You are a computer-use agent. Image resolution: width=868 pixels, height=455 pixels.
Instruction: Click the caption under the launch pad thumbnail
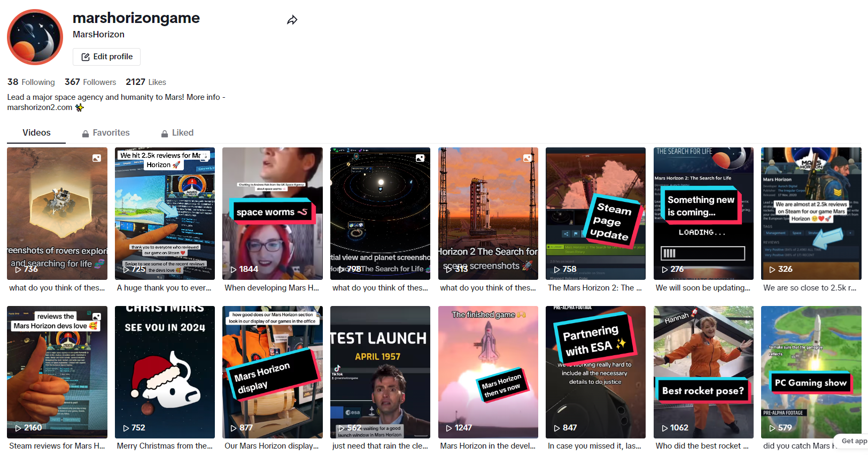(x=488, y=288)
